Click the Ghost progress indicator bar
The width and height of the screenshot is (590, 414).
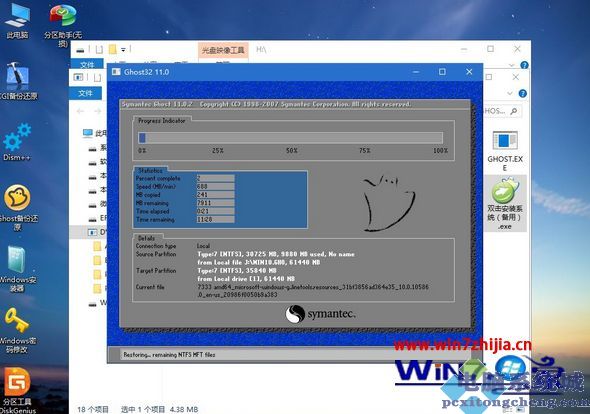pos(290,138)
